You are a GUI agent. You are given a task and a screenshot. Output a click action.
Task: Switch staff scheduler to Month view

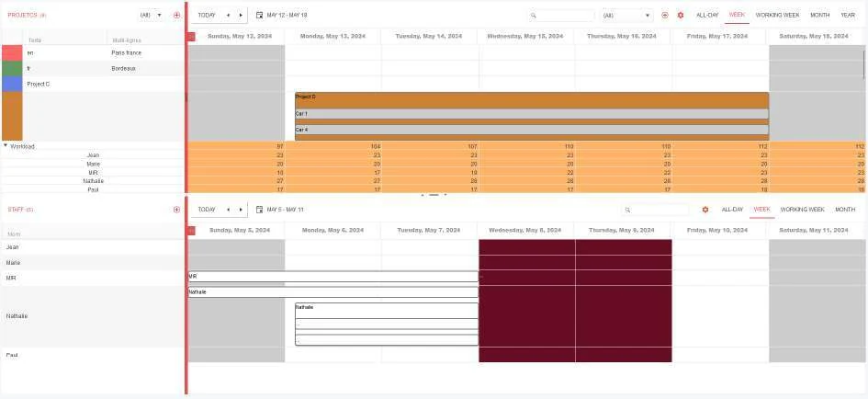[x=845, y=210]
